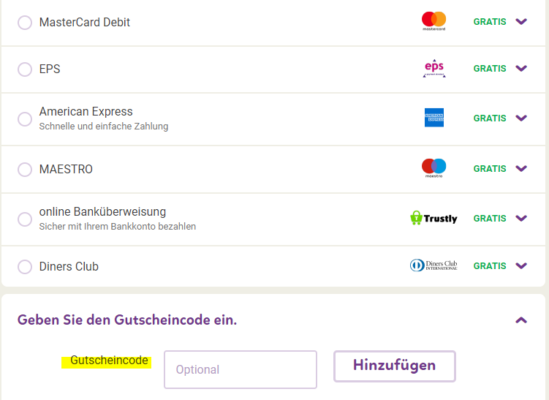Select the MAESTRO radio button
This screenshot has height=400, width=549.
25,170
